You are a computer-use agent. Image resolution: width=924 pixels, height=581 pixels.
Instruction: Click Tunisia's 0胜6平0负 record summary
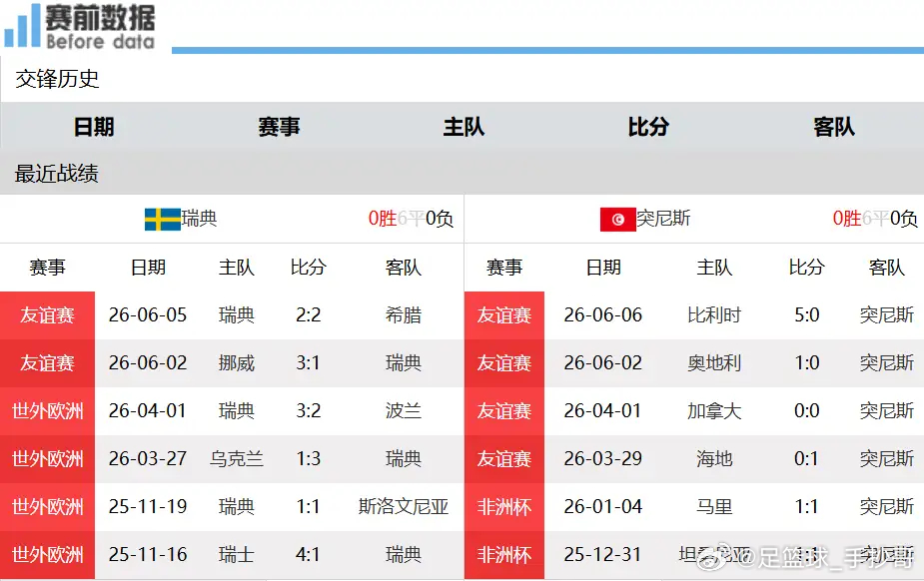[875, 219]
